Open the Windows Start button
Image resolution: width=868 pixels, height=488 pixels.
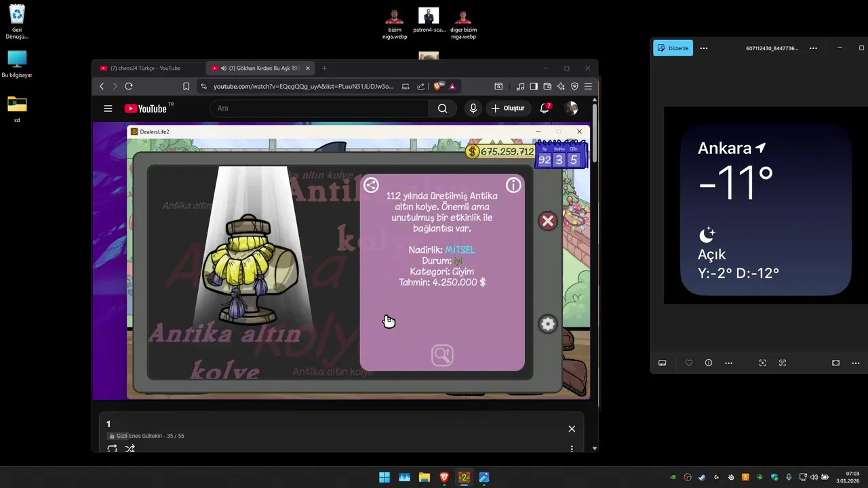(384, 477)
